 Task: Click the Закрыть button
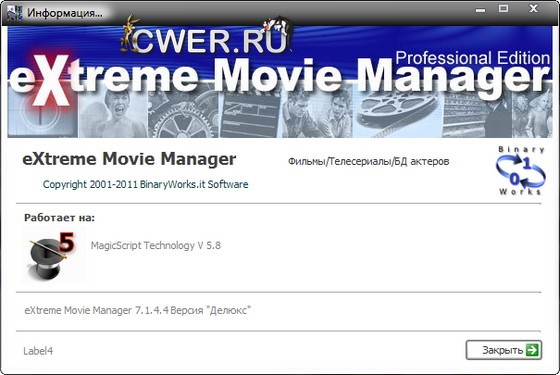(x=504, y=350)
